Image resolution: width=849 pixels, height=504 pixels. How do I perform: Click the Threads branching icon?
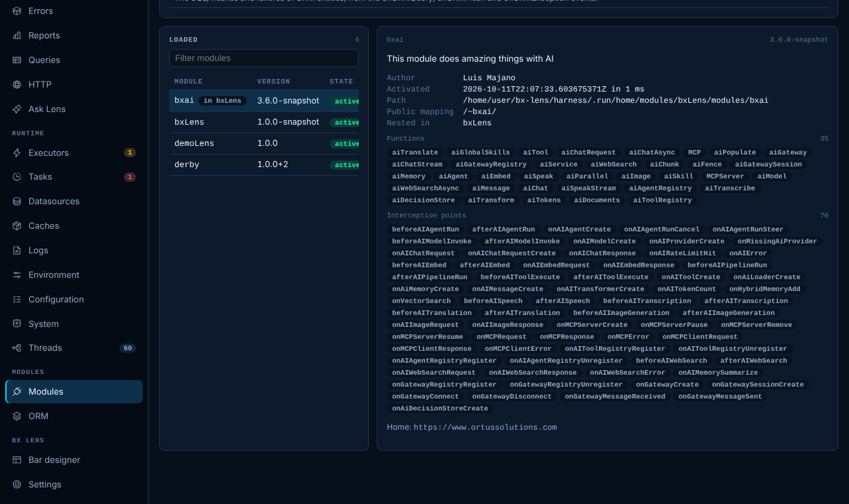(17, 347)
